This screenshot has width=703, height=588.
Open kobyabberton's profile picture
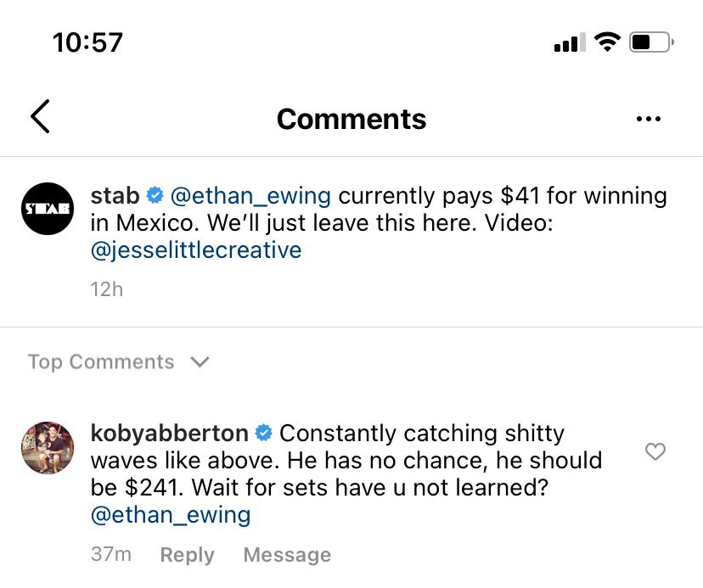point(48,446)
